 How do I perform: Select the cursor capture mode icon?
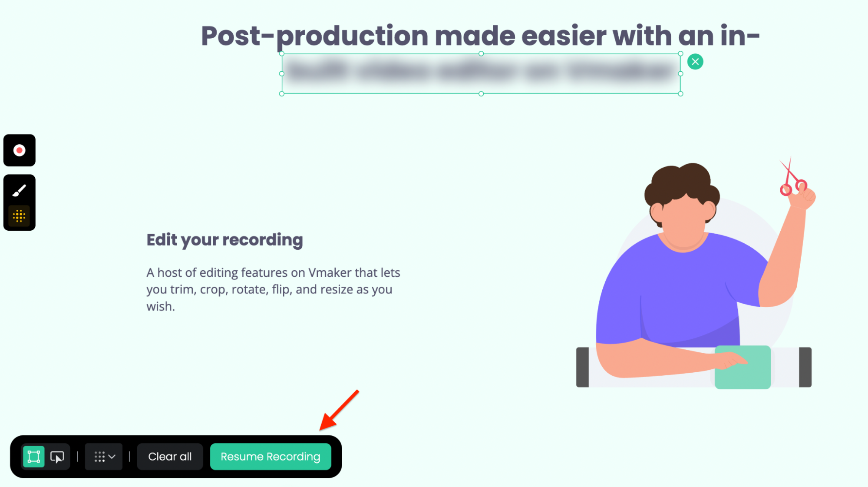click(x=58, y=457)
